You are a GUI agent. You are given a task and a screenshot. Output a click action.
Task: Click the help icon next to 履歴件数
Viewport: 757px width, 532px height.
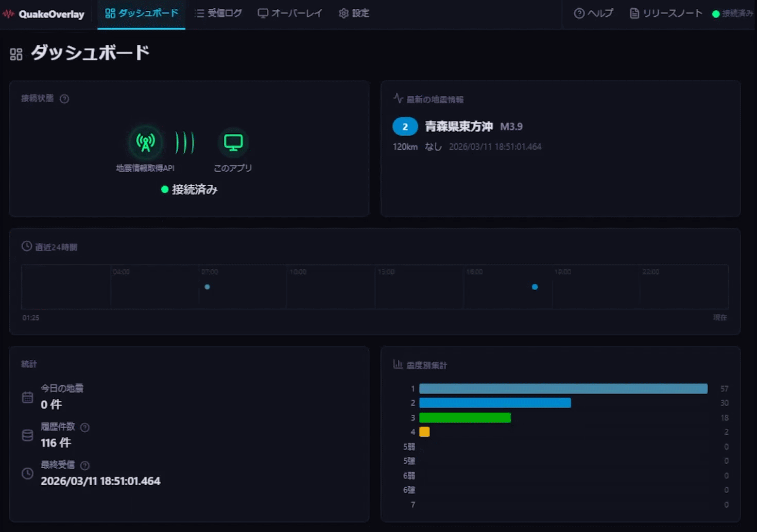(85, 428)
